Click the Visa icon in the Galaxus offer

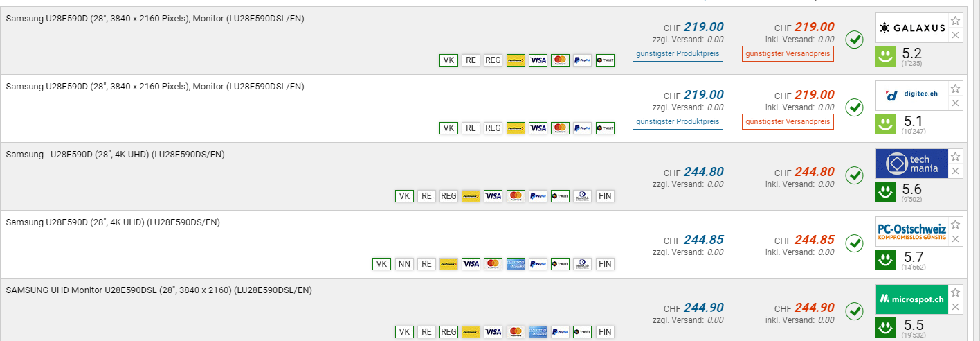coord(538,60)
